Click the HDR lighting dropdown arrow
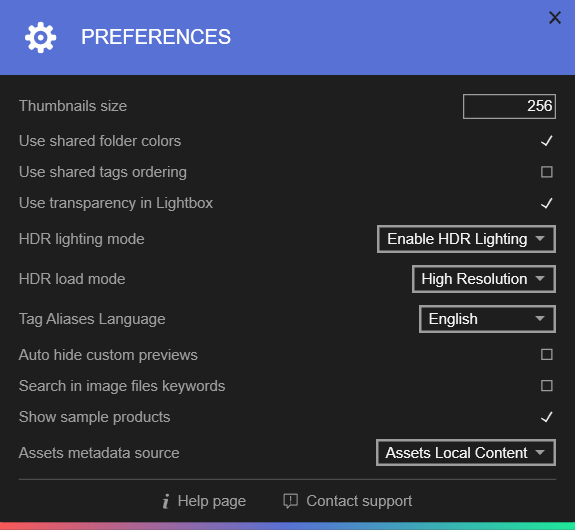 tap(539, 239)
